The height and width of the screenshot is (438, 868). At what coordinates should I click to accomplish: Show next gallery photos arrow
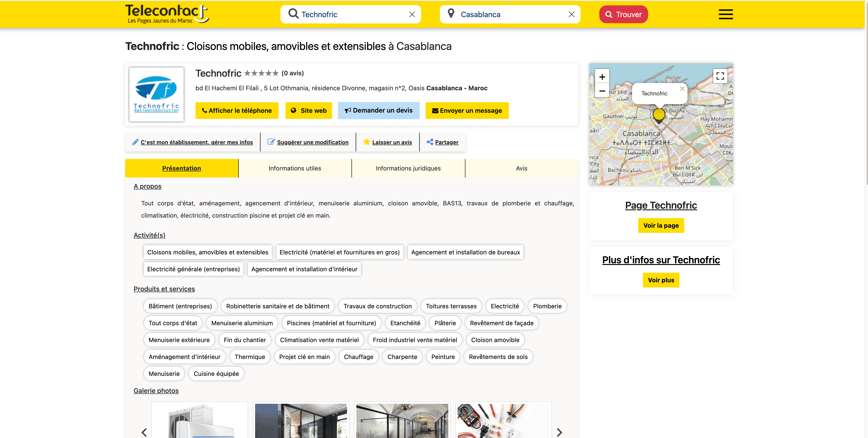point(559,432)
